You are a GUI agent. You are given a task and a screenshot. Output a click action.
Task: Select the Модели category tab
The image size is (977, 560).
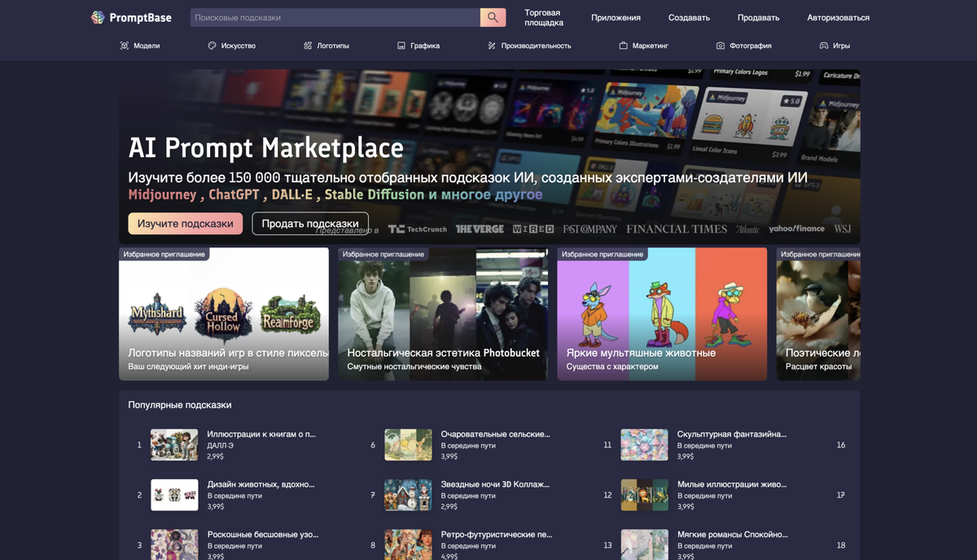(x=140, y=46)
